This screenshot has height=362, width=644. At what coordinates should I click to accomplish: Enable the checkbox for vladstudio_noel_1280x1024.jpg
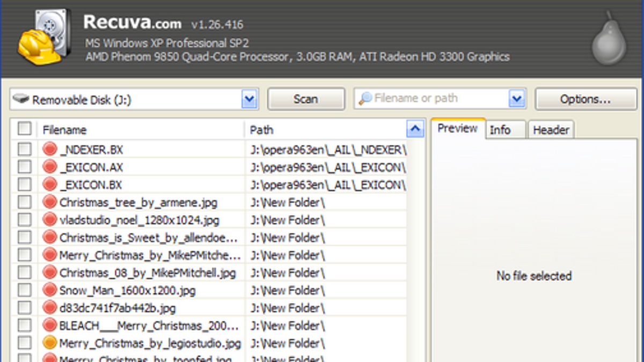coord(24,220)
